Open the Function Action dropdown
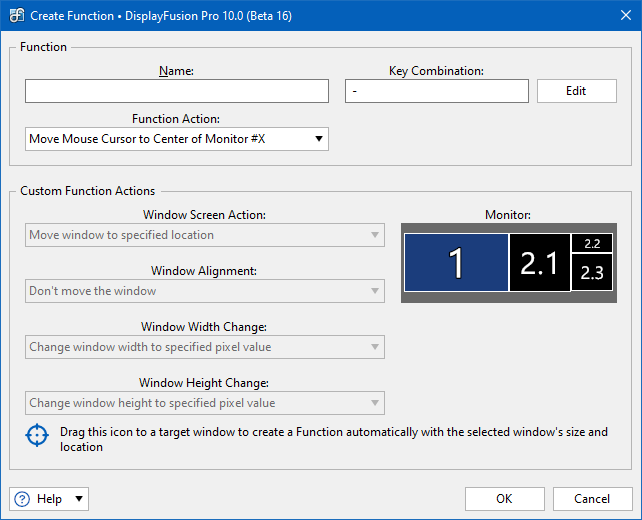 pyautogui.click(x=177, y=139)
